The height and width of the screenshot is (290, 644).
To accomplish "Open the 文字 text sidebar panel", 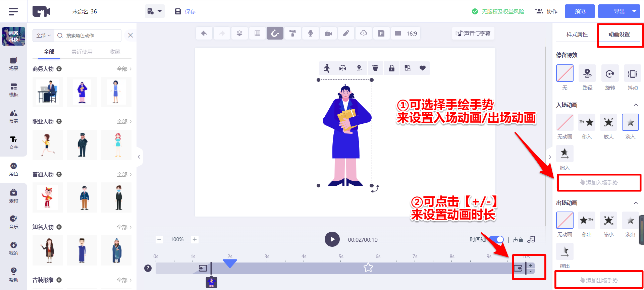I will click(13, 143).
